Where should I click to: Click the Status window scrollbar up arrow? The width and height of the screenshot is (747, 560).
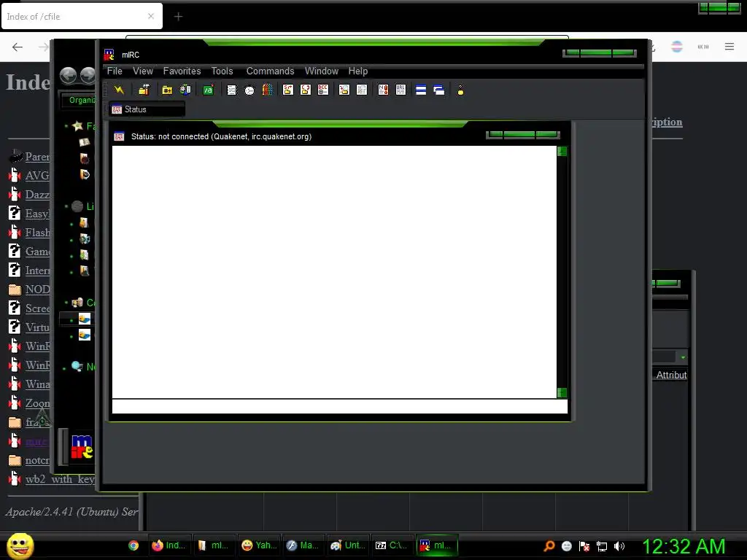point(562,152)
